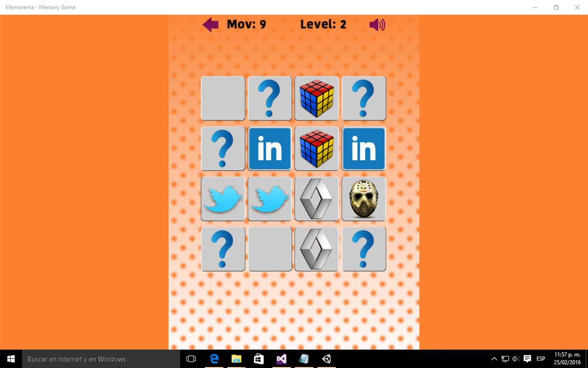Open network status tray icon
588x368 pixels.
point(505,359)
